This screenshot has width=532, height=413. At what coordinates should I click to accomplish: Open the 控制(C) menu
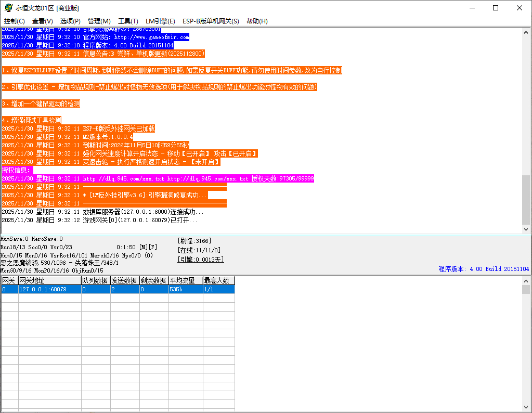tap(15, 21)
